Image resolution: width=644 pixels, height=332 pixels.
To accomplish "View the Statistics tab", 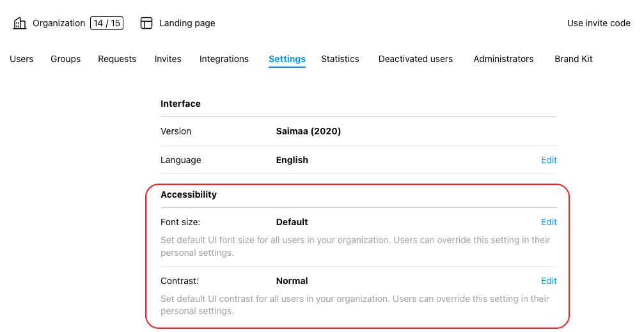I will [340, 59].
